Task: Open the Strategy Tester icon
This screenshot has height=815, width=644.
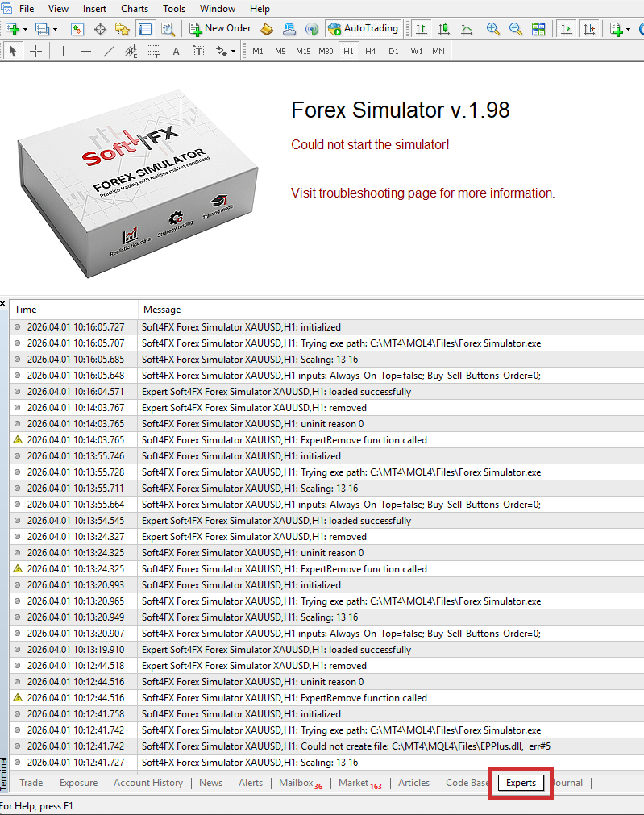Action: point(168,29)
